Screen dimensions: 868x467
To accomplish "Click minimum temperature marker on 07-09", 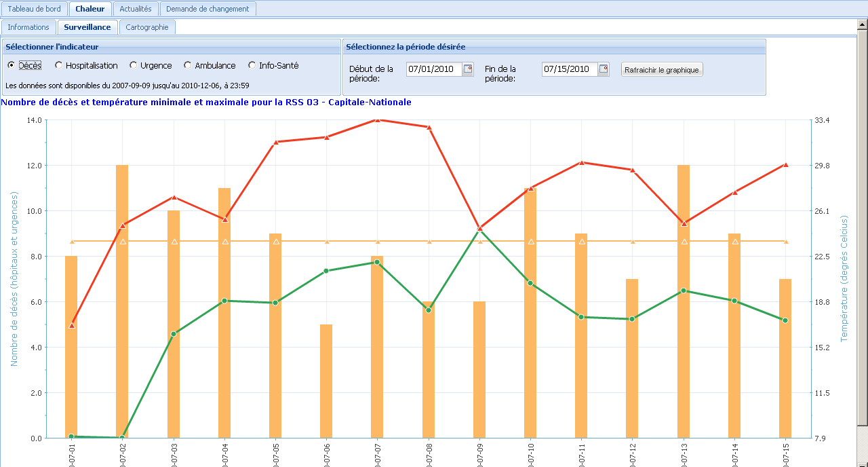I will coord(480,231).
